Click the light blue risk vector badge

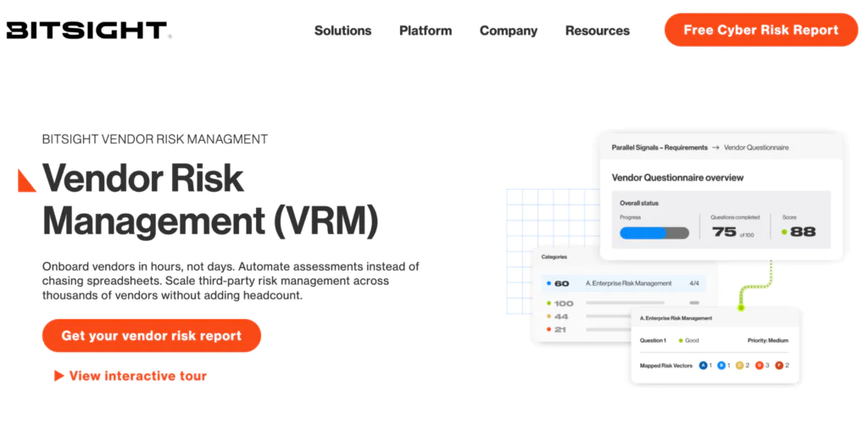(x=721, y=366)
